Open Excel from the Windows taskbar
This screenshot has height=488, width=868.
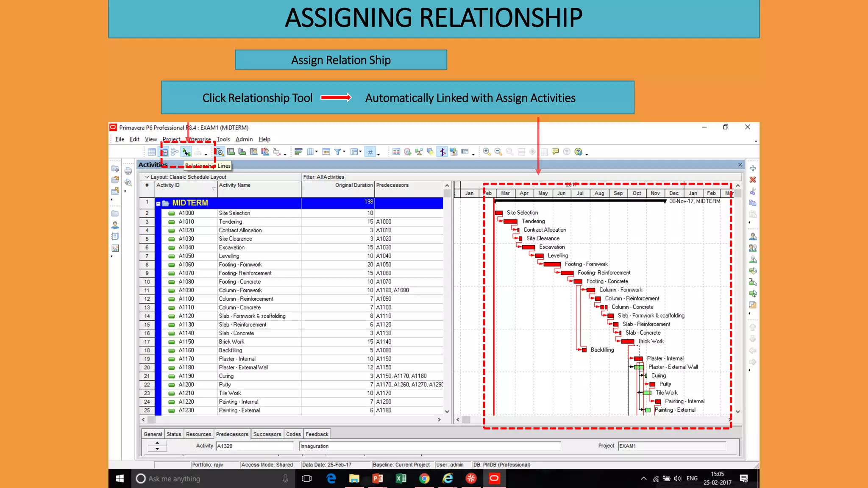tap(401, 479)
